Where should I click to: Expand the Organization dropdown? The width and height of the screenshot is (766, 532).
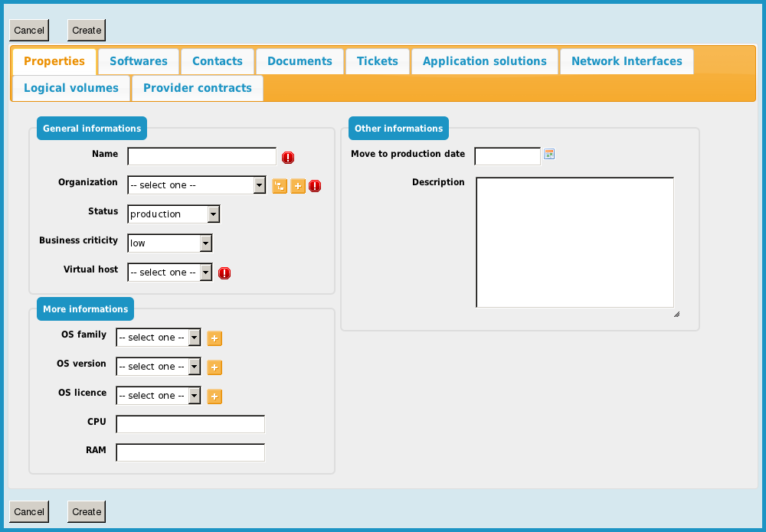[x=197, y=185]
